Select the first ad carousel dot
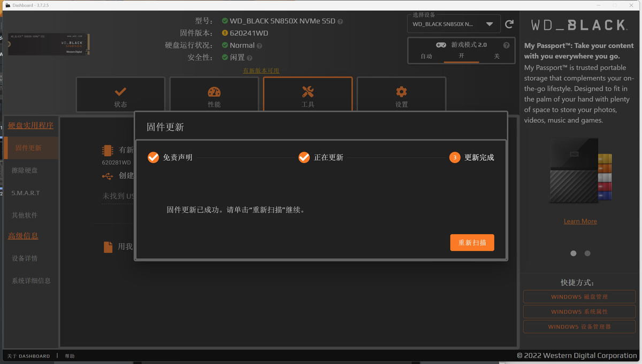 pyautogui.click(x=574, y=253)
